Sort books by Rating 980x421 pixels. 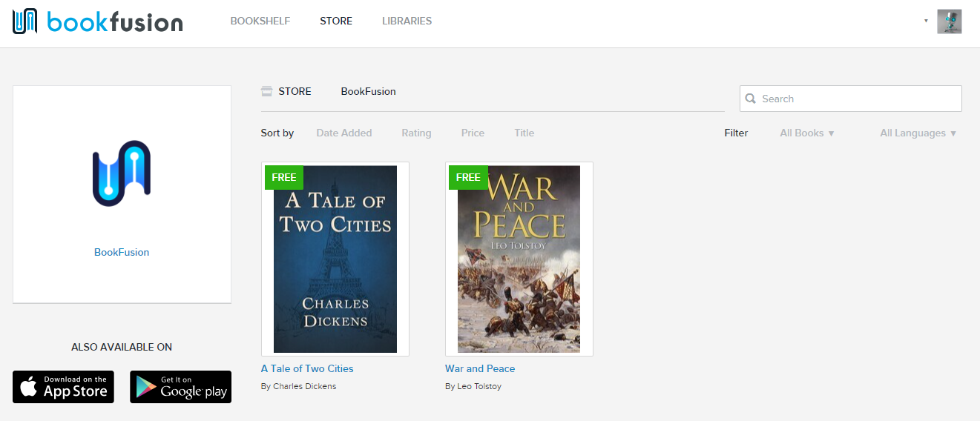[x=416, y=133]
